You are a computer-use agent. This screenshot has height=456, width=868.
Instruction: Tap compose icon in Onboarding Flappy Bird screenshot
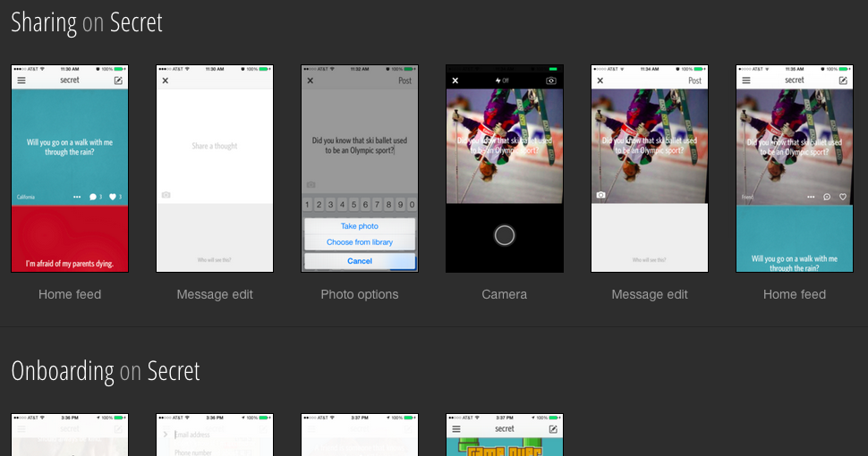coord(552,429)
